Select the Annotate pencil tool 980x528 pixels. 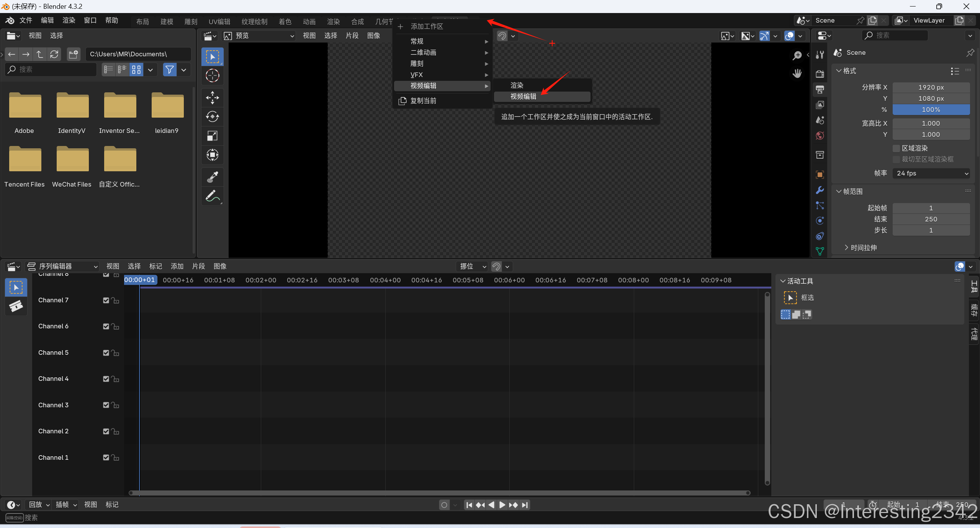click(x=212, y=196)
